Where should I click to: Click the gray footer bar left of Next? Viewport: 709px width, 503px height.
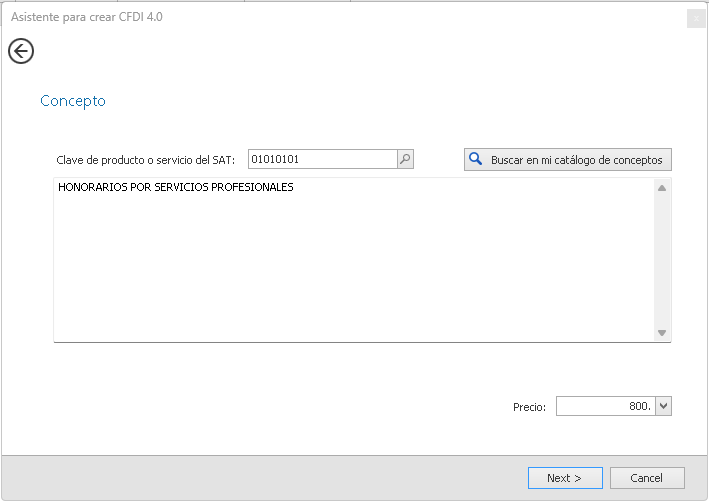pos(260,478)
